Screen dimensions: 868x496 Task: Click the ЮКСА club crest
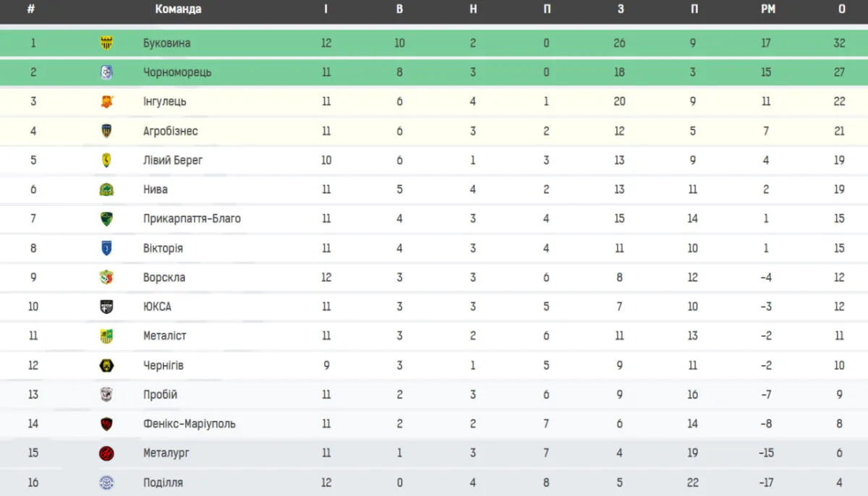(106, 307)
